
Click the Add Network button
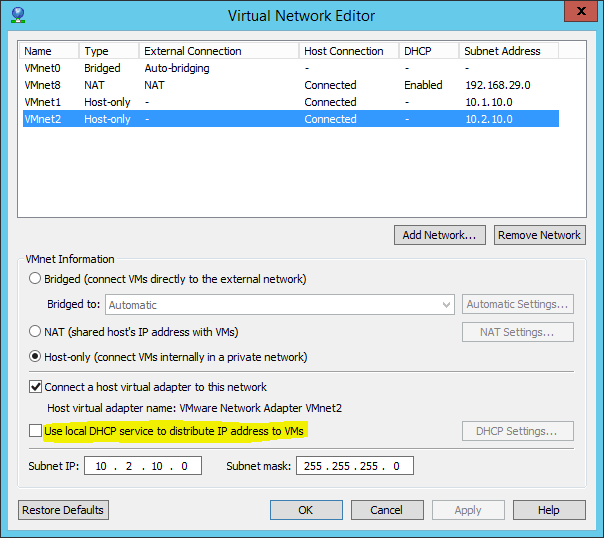point(440,235)
